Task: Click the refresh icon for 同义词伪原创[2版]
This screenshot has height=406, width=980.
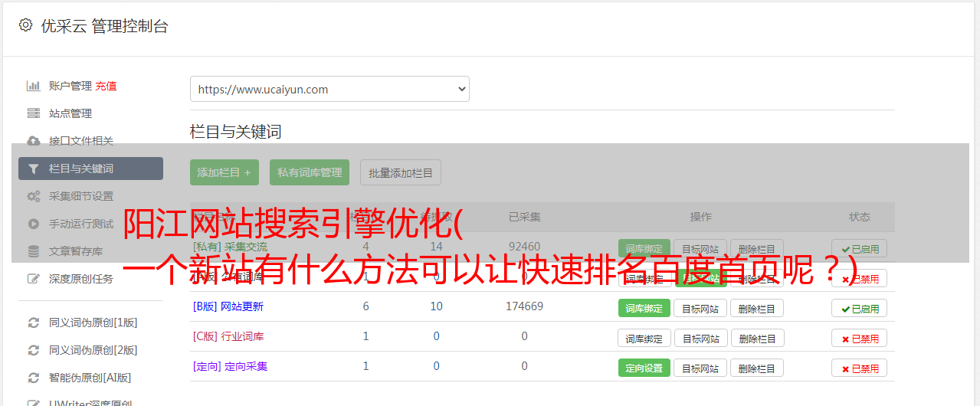Action: (x=33, y=350)
